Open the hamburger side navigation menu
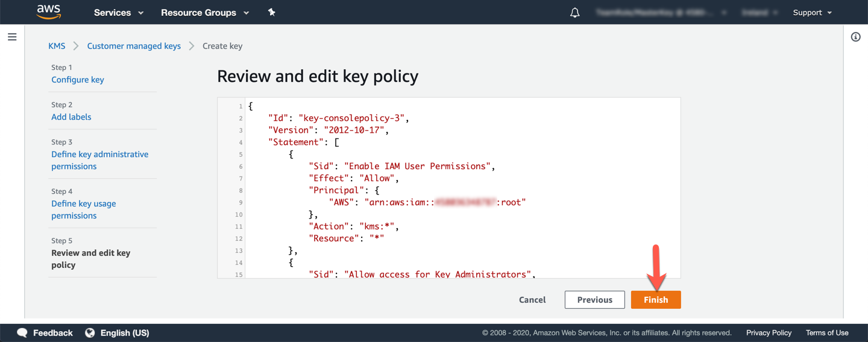This screenshot has width=868, height=342. [x=12, y=37]
